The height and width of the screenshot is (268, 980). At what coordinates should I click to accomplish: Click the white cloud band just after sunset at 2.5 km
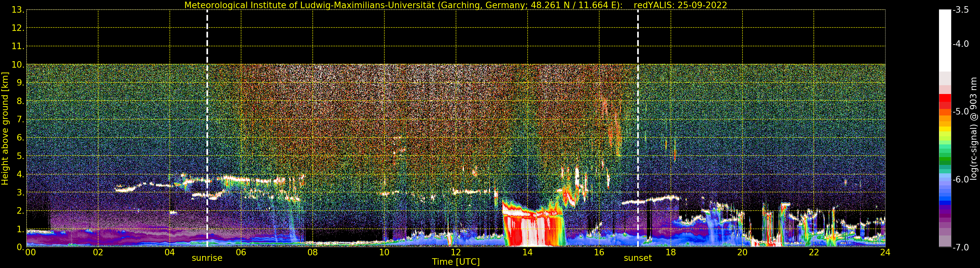tap(651, 200)
